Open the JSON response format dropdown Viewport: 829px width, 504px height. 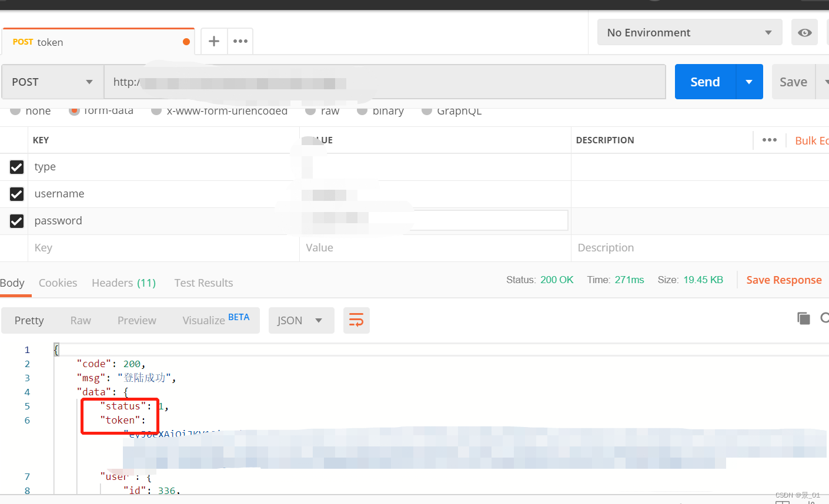click(301, 320)
